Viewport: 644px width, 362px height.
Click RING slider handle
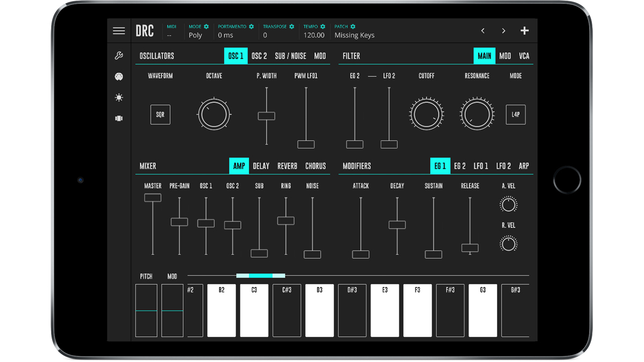tap(286, 220)
